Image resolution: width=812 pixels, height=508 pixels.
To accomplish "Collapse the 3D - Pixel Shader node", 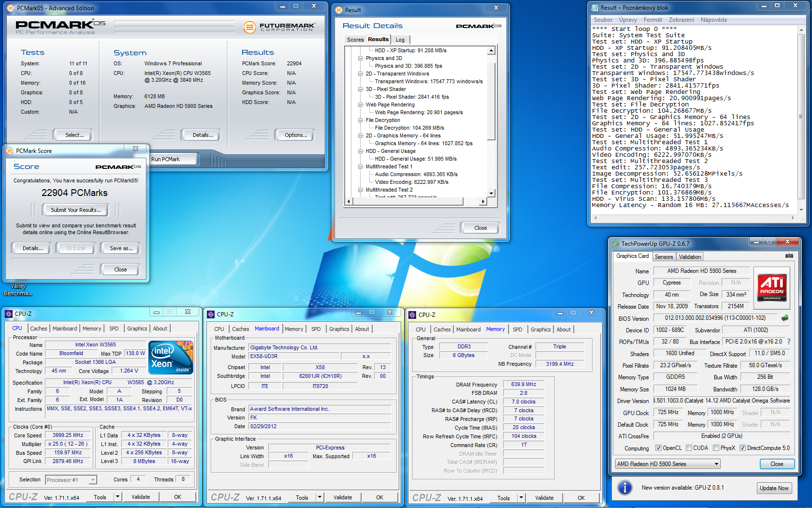I will [360, 89].
